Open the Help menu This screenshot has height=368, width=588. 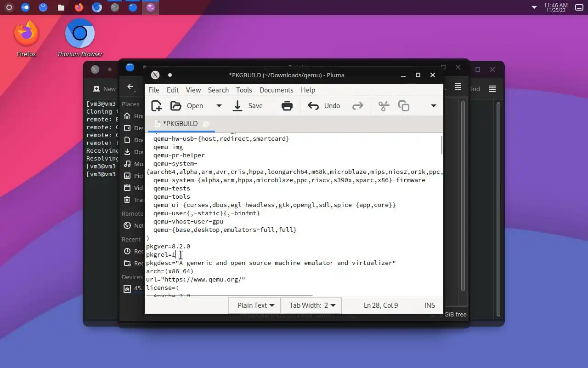(x=308, y=90)
